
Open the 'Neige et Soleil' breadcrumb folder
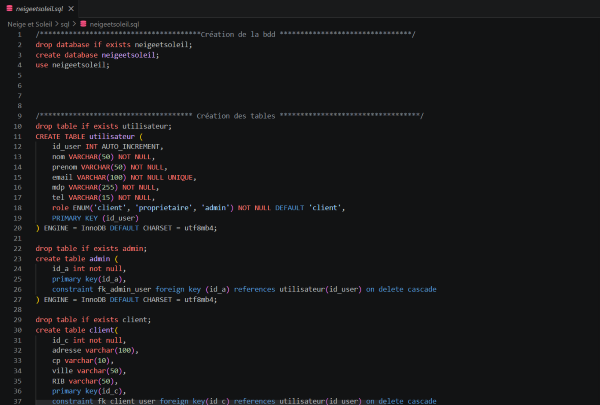(29, 24)
